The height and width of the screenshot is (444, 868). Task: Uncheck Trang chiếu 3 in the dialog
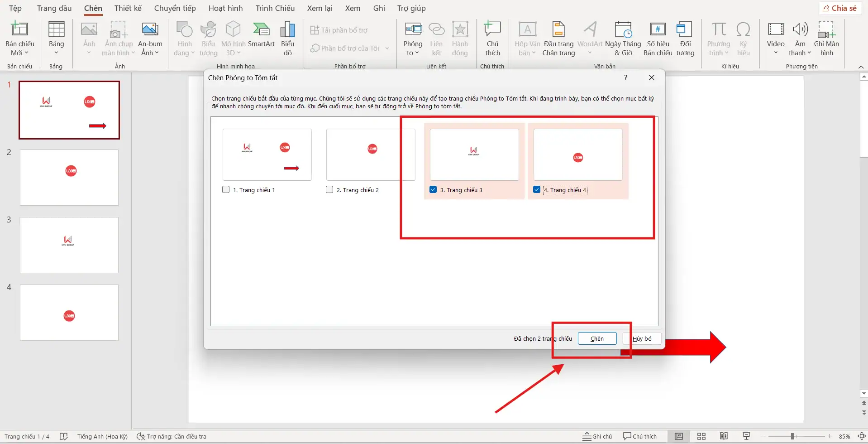click(x=433, y=189)
